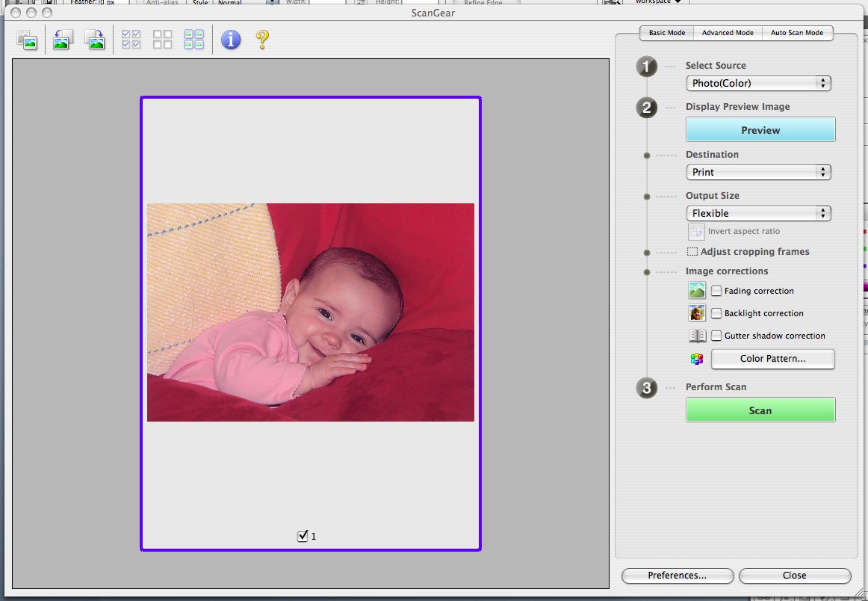This screenshot has width=868, height=601.
Task: Open the blue information icon
Action: coord(231,40)
